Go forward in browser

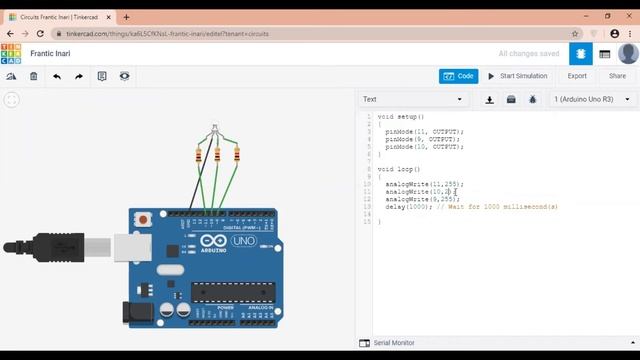[x=25, y=34]
